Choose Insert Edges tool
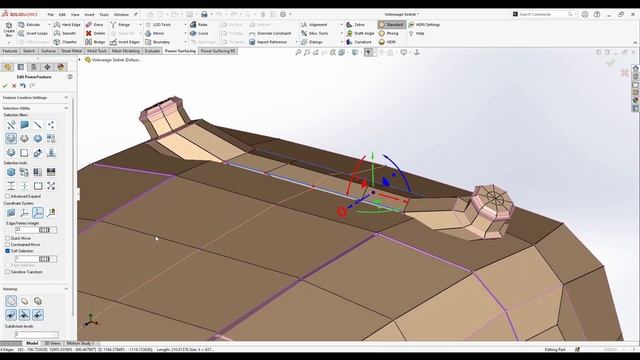 click(125, 42)
